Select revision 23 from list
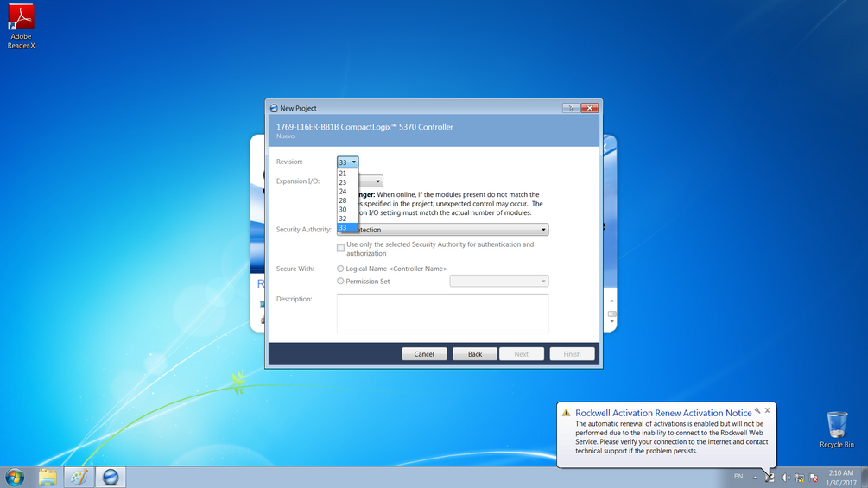Screen dimensions: 868x488 (348, 182)
